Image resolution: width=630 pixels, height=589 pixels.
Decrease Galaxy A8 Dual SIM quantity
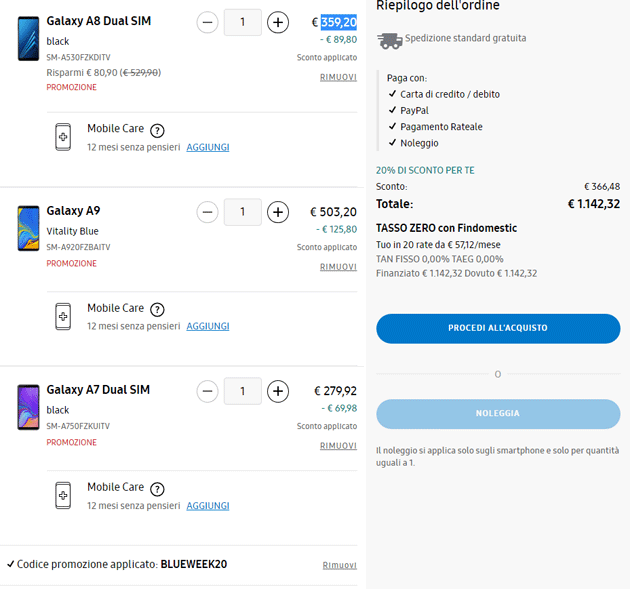[208, 22]
